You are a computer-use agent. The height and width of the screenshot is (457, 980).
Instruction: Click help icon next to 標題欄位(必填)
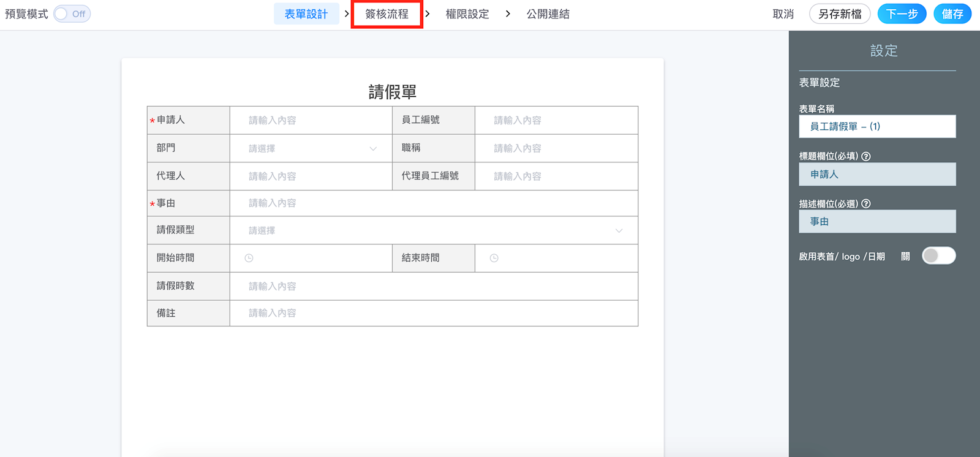pos(865,156)
